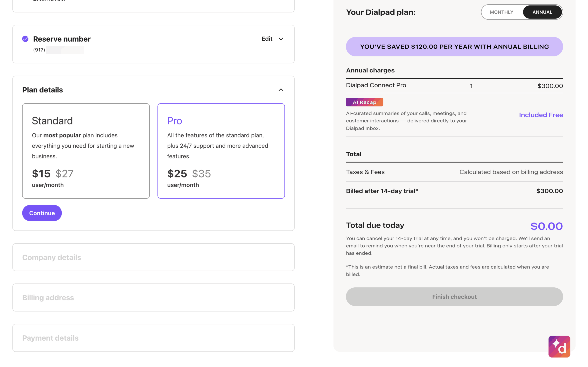Open the Billing address section
The image size is (588, 367).
(x=153, y=297)
